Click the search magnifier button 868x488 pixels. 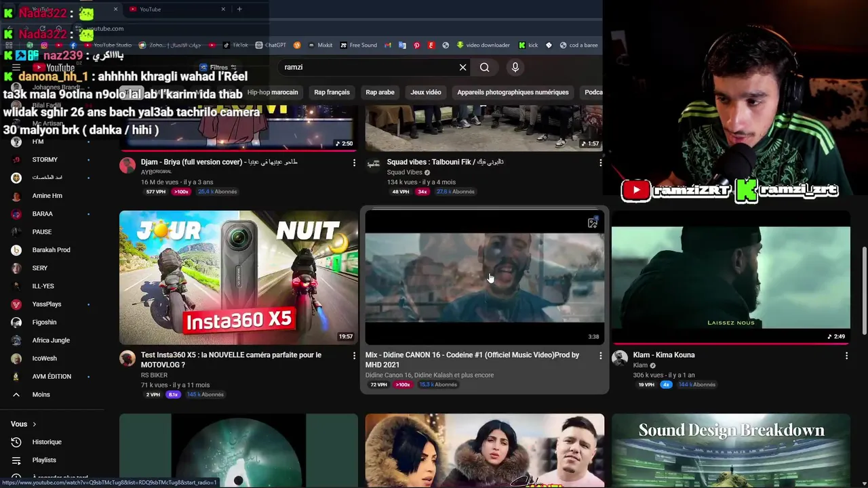click(x=484, y=67)
